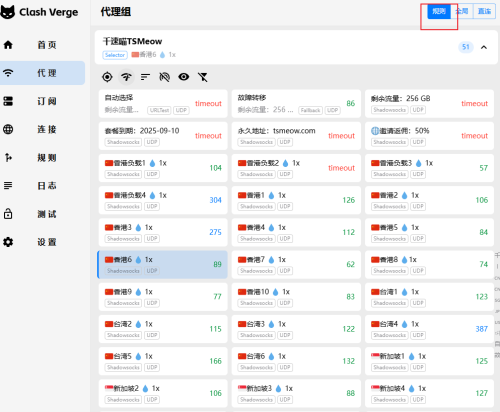Viewport: 500px width, 412px height.
Task: Click the 永久地址: tsmeow.com card
Action: coord(296,136)
